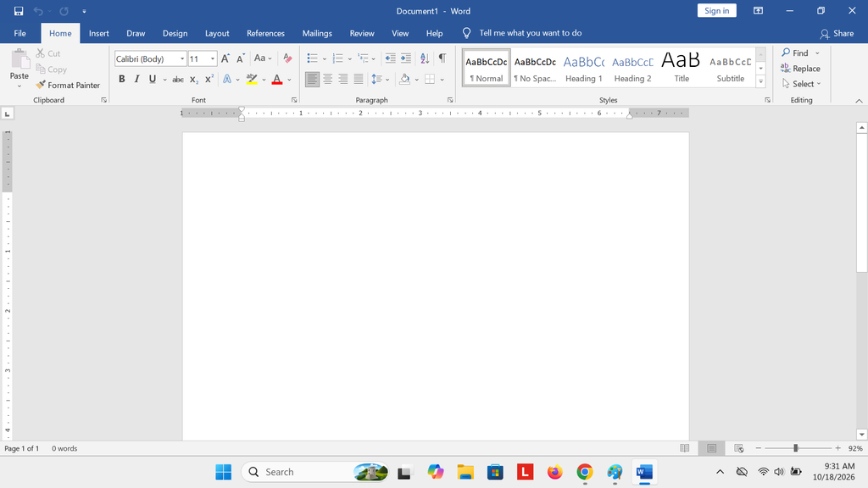Click the Sign in button
Image resolution: width=868 pixels, height=488 pixels.
coord(717,10)
